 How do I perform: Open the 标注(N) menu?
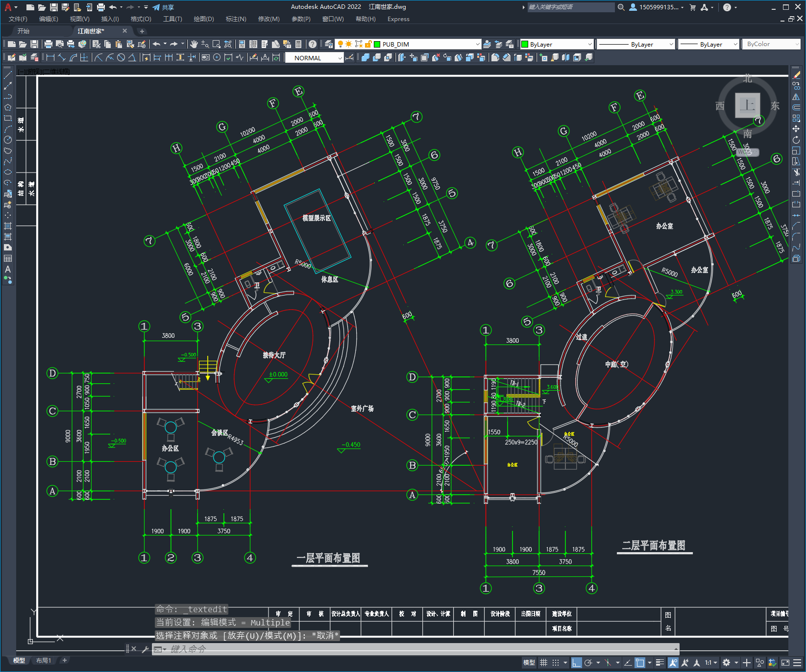click(x=236, y=19)
